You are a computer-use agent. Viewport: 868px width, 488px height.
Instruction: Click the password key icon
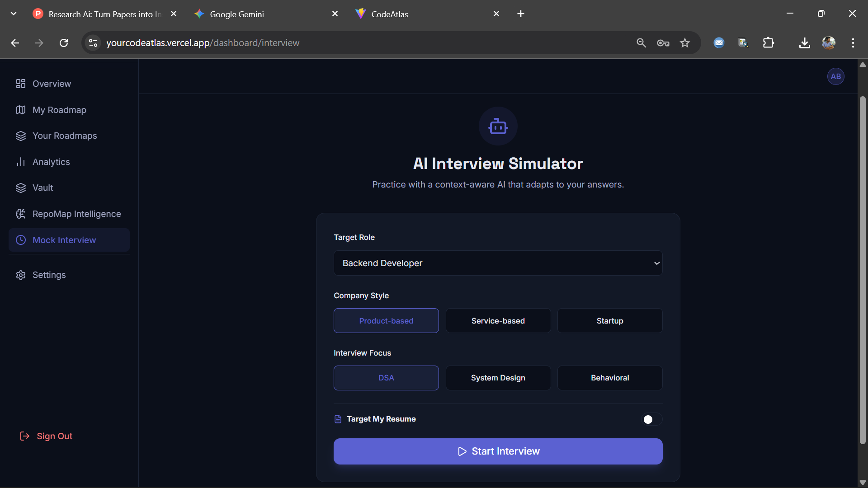tap(663, 43)
